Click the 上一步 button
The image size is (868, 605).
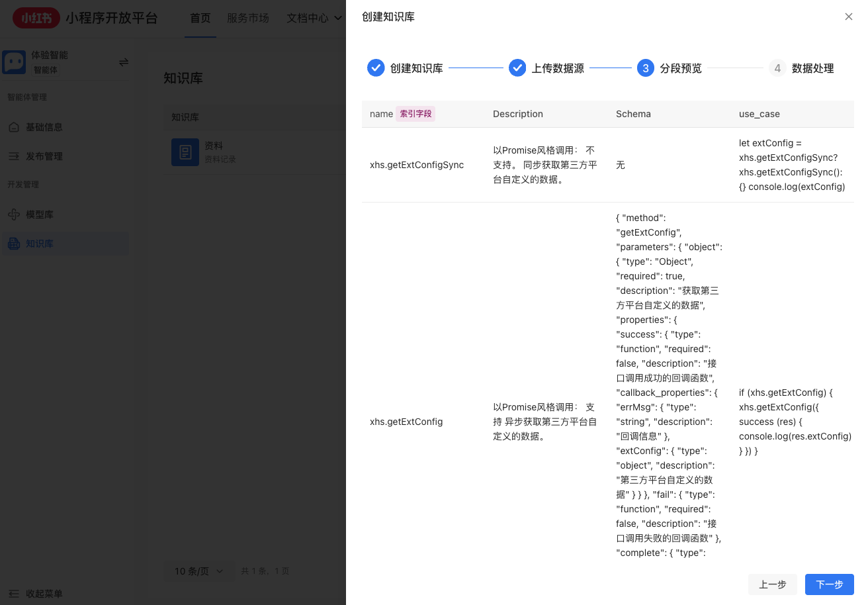(772, 584)
